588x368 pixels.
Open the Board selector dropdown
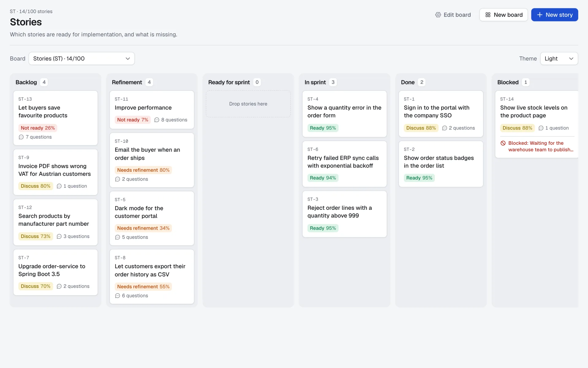click(x=81, y=59)
